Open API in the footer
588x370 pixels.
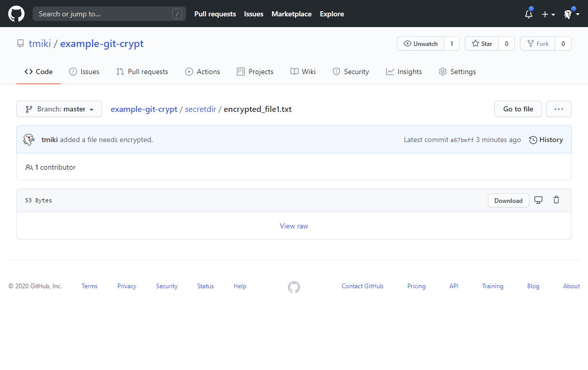click(x=454, y=286)
